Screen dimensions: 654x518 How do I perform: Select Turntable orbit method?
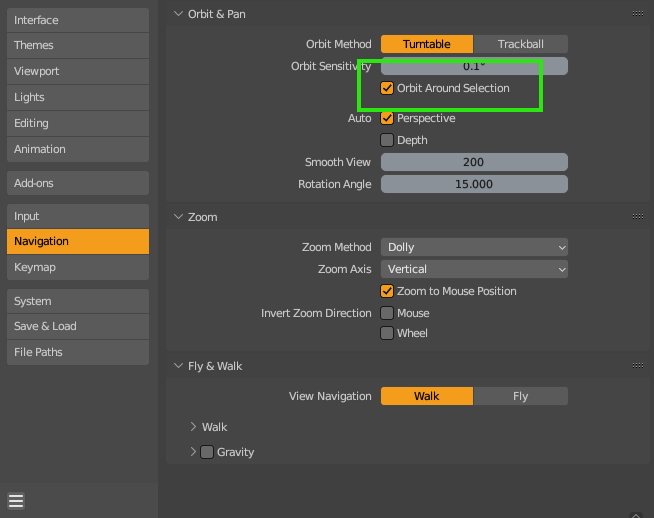pos(427,44)
